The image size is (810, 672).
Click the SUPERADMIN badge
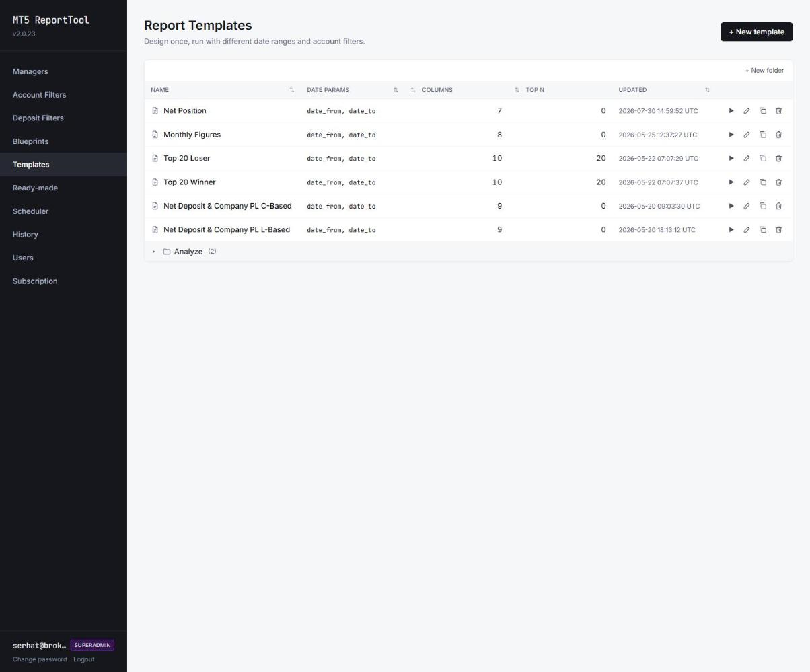click(x=92, y=645)
